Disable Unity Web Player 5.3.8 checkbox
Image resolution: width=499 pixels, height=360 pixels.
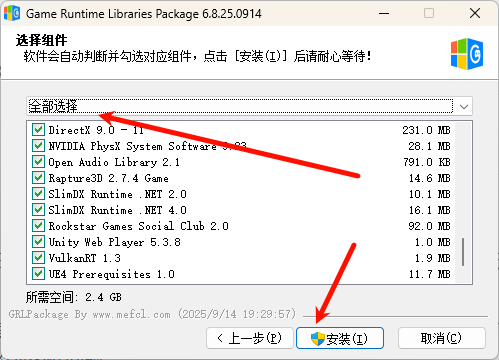click(38, 241)
